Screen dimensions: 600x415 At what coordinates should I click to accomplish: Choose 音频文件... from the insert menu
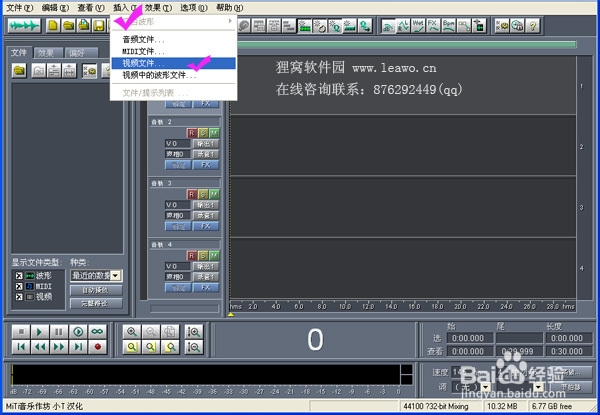coord(173,39)
